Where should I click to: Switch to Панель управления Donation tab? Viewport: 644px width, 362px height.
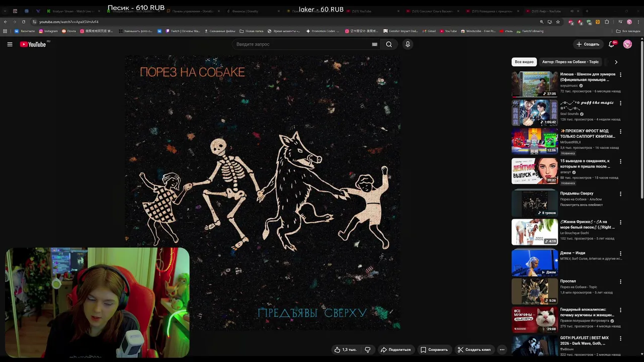193,11
